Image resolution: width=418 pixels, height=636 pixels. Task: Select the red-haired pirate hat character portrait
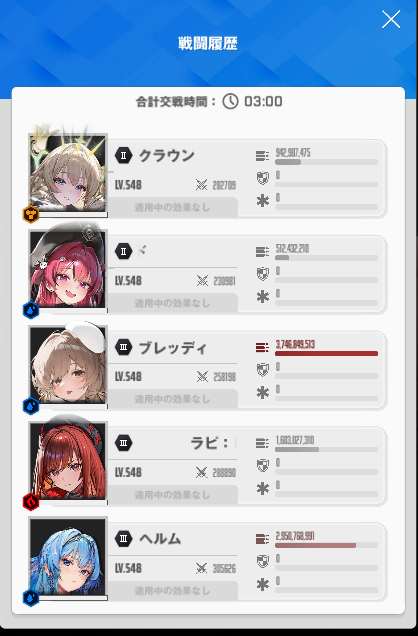coord(68,269)
